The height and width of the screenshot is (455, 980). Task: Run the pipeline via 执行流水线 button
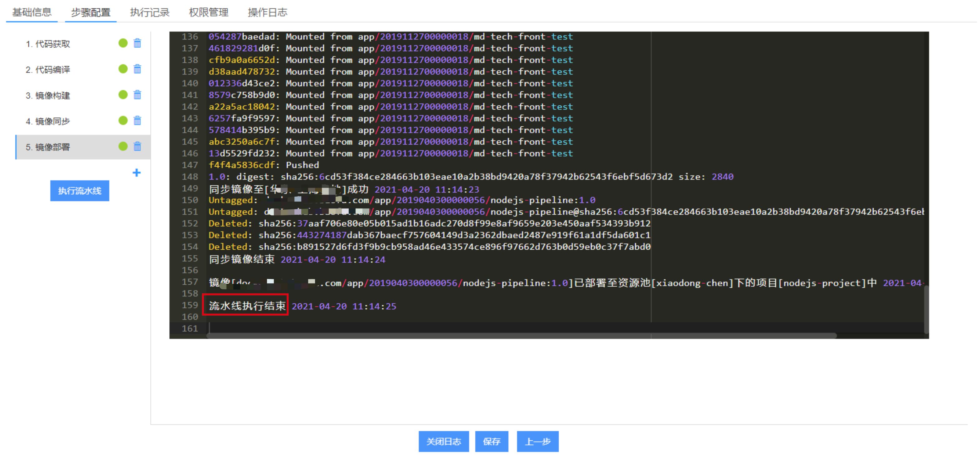pyautogui.click(x=80, y=191)
